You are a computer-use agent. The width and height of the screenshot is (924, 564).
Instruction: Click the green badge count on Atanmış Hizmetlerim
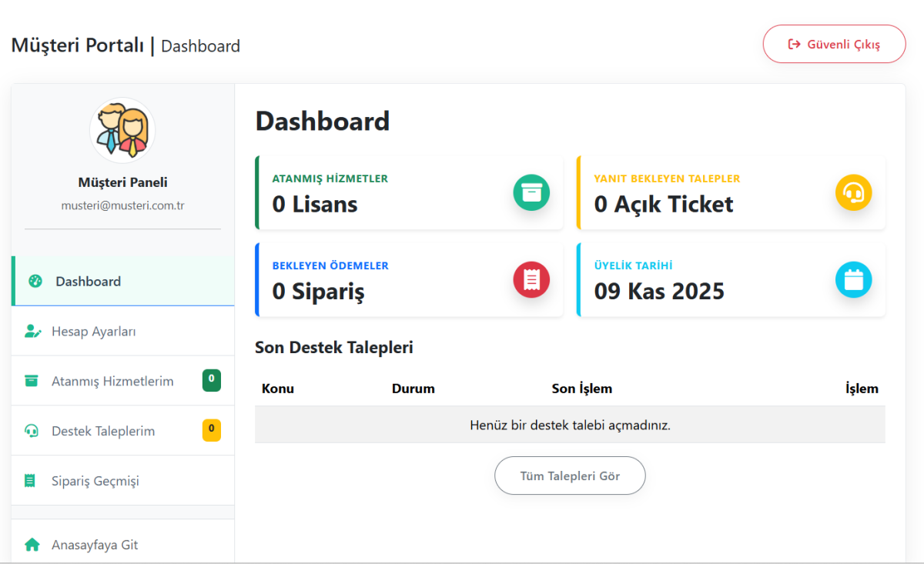pos(212,380)
